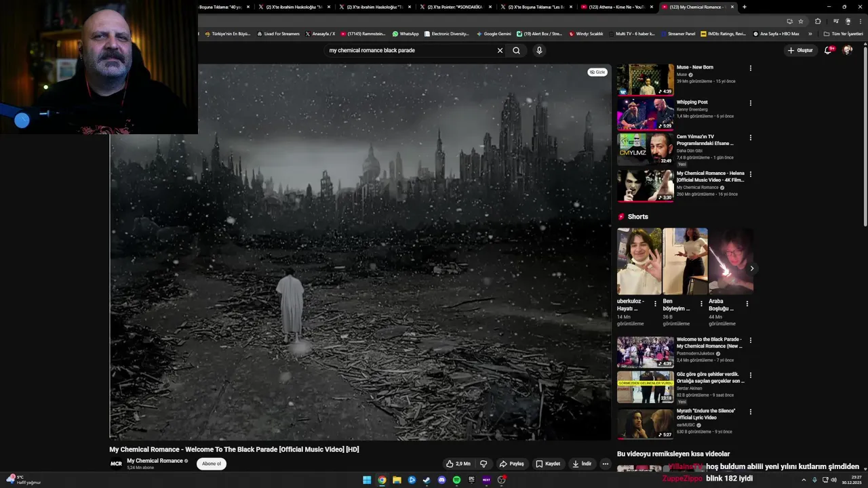Screen dimensions: 868x488
Task: Switch to the X'te Pointer tab
Action: click(x=454, y=7)
